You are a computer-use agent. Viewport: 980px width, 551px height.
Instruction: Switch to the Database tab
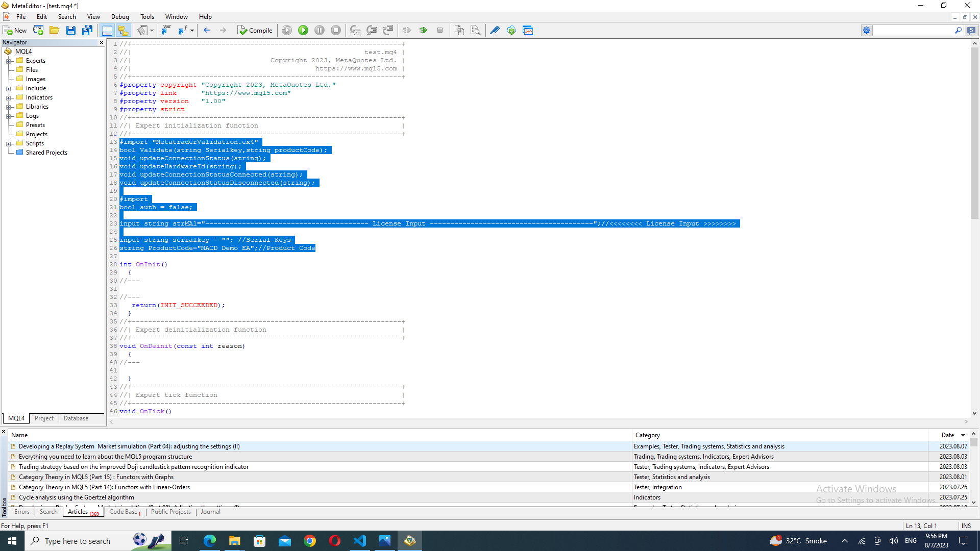pos(76,418)
